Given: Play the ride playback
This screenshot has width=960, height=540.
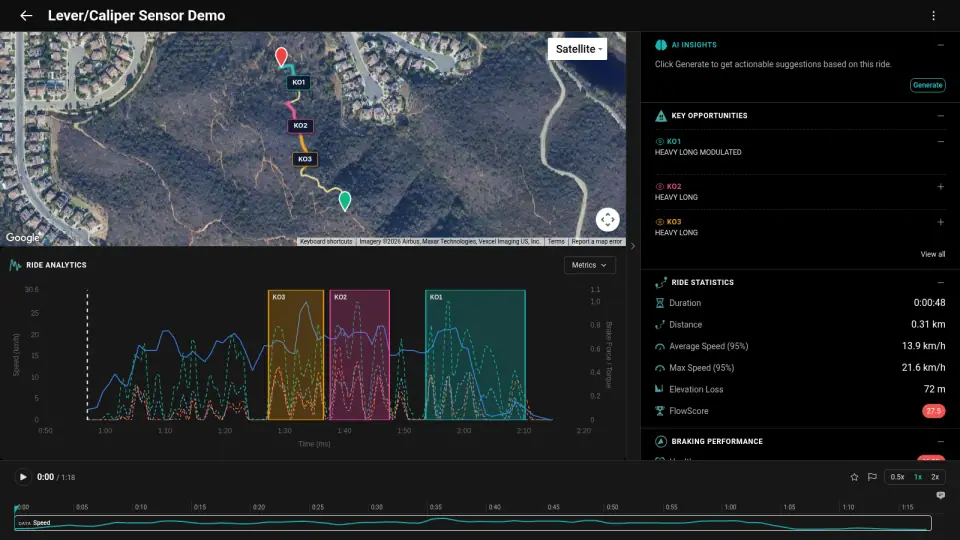Looking at the screenshot, I should (23, 477).
